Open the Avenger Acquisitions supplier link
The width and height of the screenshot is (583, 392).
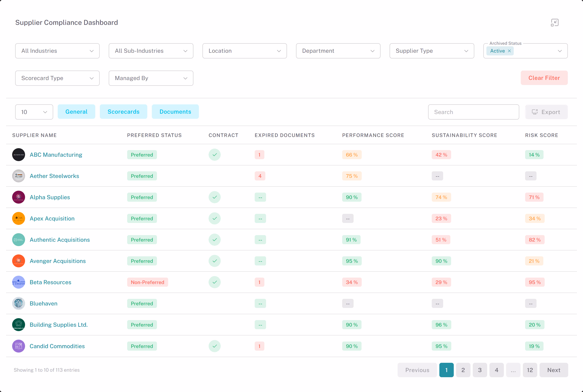[58, 261]
